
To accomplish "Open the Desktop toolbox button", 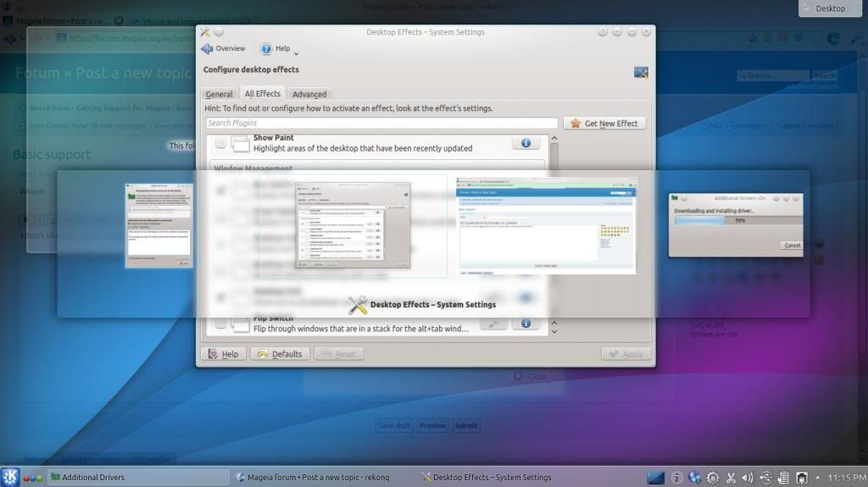I will point(831,8).
